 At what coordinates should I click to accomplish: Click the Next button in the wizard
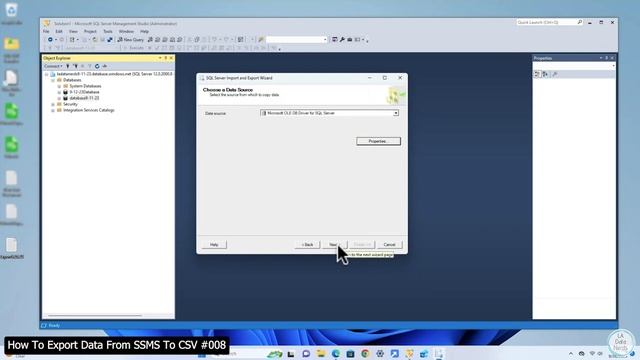[335, 244]
